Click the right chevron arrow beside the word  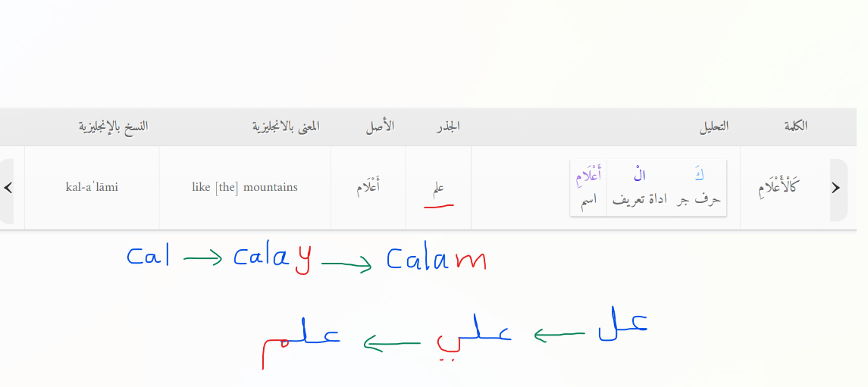click(x=836, y=188)
